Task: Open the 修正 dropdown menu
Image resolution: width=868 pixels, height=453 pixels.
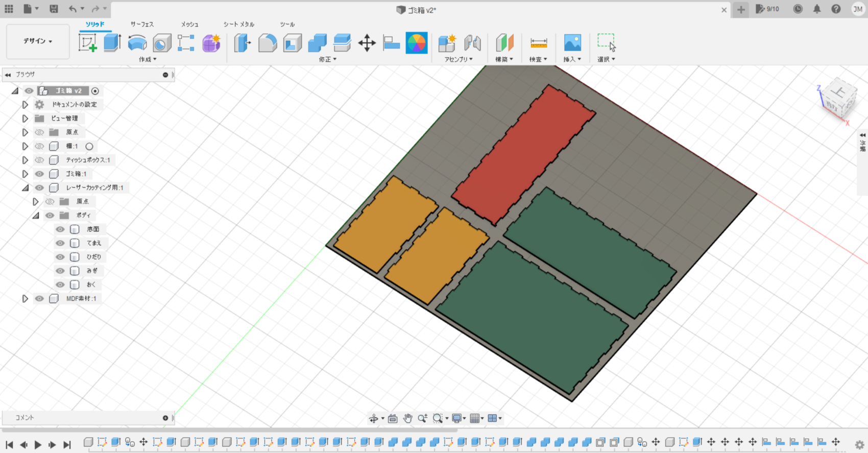Action: click(x=328, y=59)
